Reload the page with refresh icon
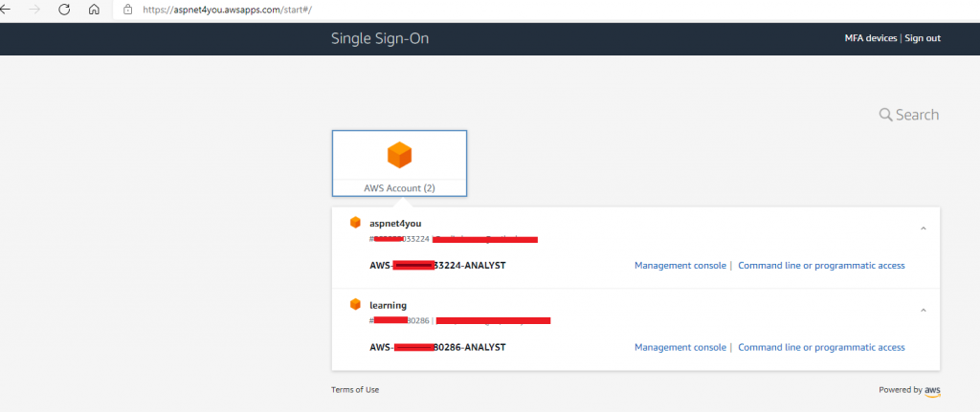Image resolution: width=980 pixels, height=412 pixels. 64,10
